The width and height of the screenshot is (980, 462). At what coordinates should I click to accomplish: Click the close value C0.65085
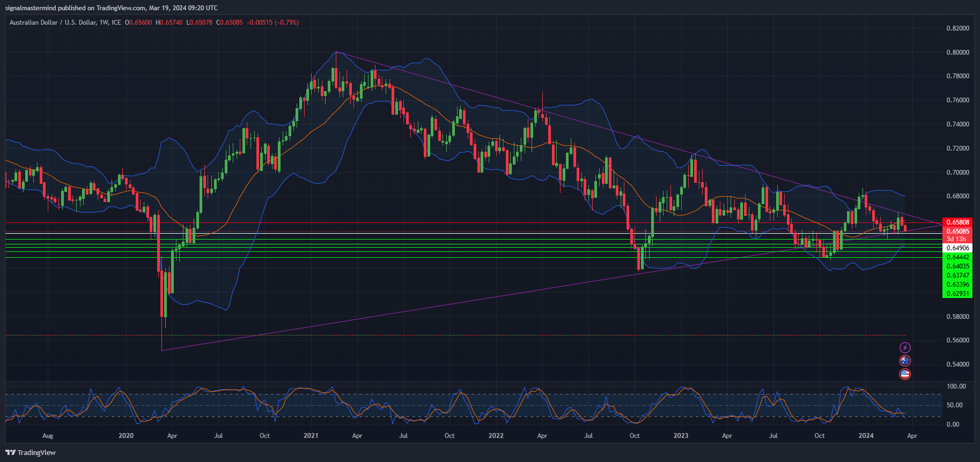pos(229,23)
